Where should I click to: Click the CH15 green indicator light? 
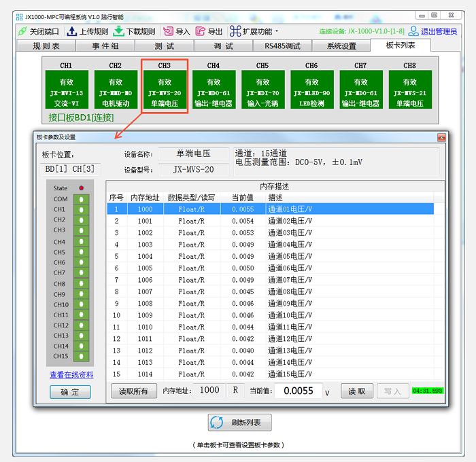tap(81, 356)
